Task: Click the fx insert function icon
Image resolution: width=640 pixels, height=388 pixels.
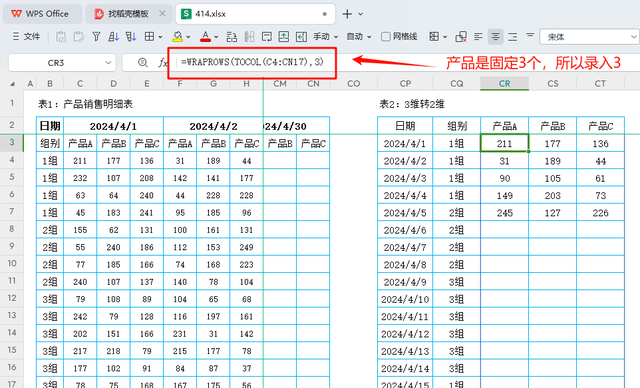Action: pyautogui.click(x=162, y=62)
